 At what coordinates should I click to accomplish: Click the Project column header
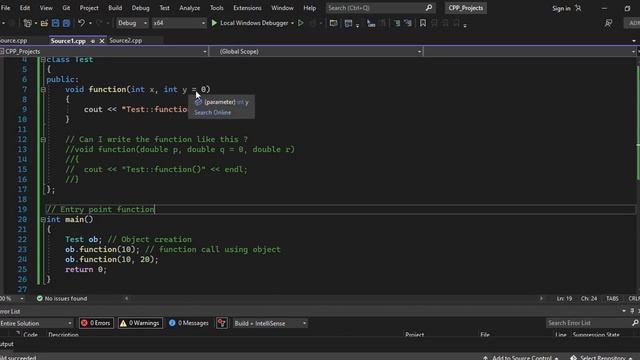(415, 335)
